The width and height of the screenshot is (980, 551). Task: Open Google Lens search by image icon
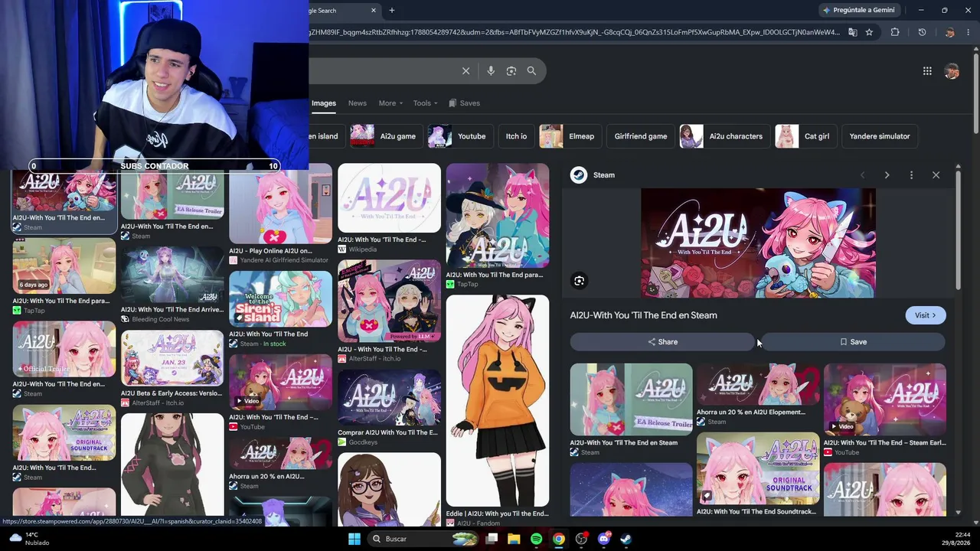click(x=511, y=71)
